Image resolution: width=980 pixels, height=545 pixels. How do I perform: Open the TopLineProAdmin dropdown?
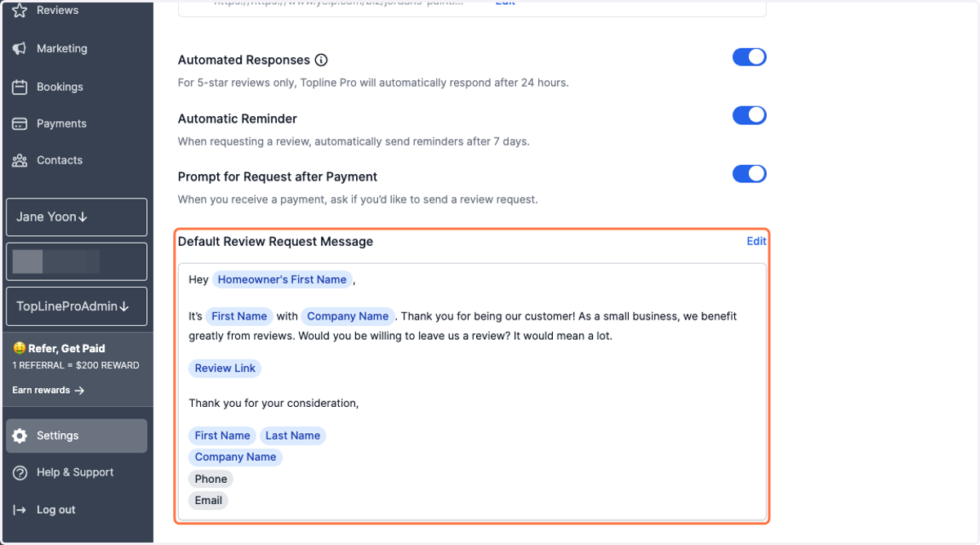77,306
